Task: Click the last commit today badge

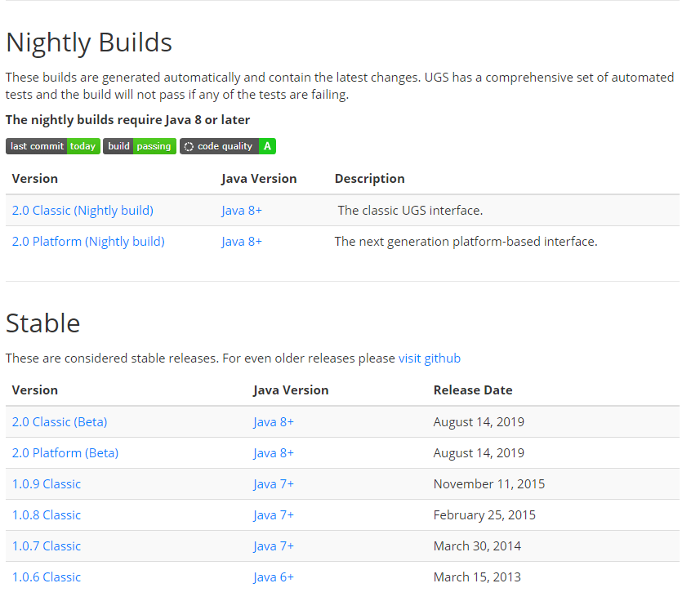Action: pyautogui.click(x=53, y=146)
